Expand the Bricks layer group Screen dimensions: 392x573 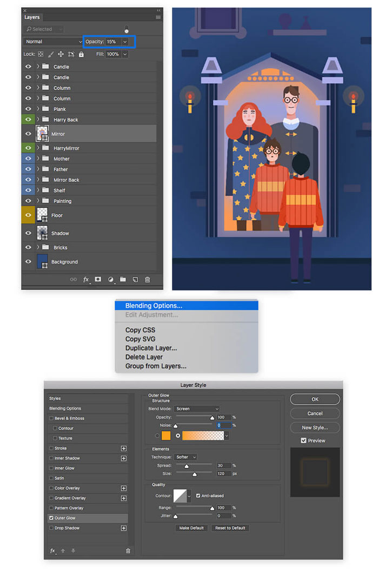pyautogui.click(x=38, y=247)
